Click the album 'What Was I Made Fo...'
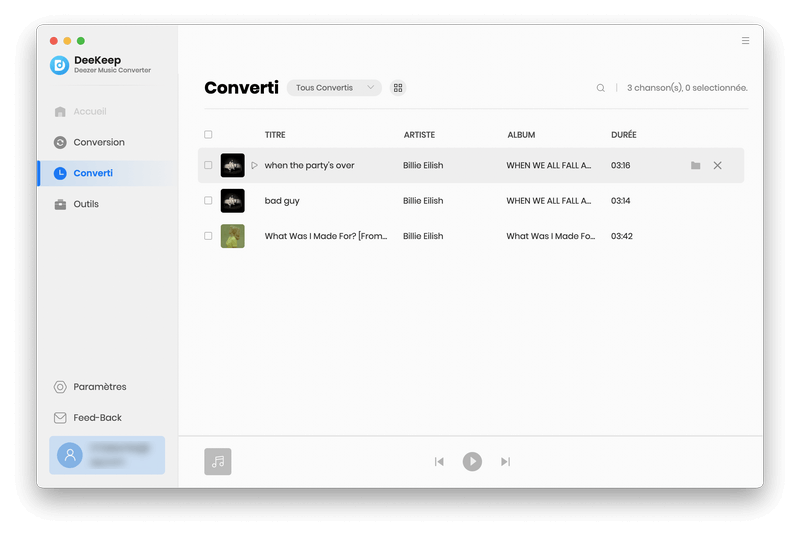The height and width of the screenshot is (536, 800). tap(551, 236)
